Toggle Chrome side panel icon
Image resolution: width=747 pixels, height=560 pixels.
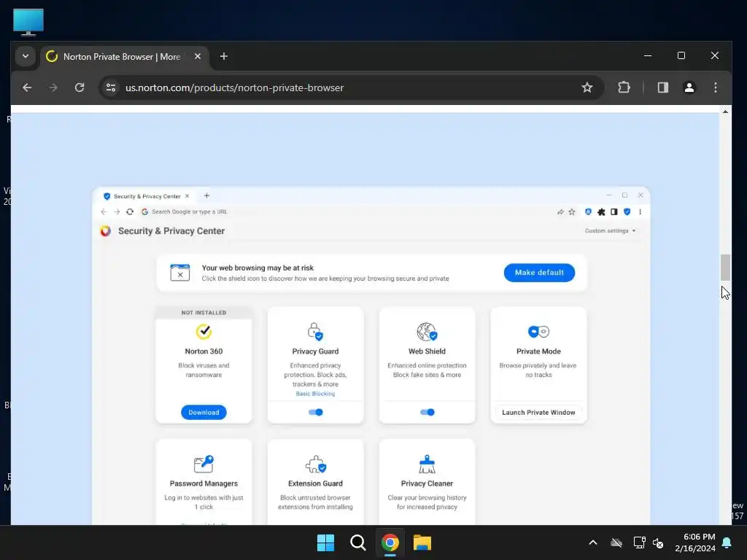point(662,87)
